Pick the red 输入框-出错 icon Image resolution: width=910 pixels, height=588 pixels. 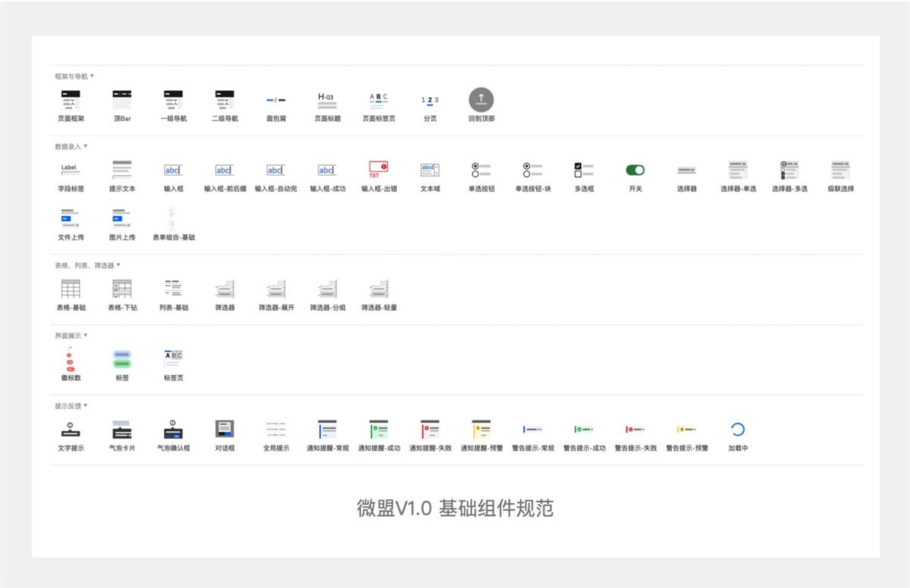pyautogui.click(x=378, y=170)
